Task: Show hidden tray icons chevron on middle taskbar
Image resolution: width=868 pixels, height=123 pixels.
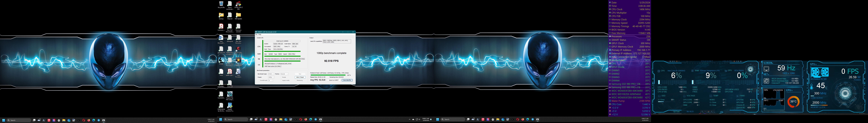Action: [x=410, y=119]
